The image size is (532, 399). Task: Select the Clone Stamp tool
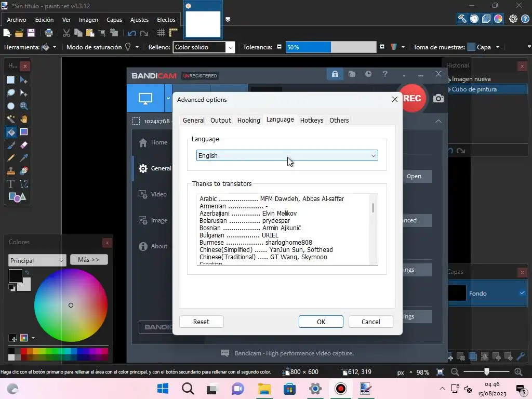click(x=10, y=171)
